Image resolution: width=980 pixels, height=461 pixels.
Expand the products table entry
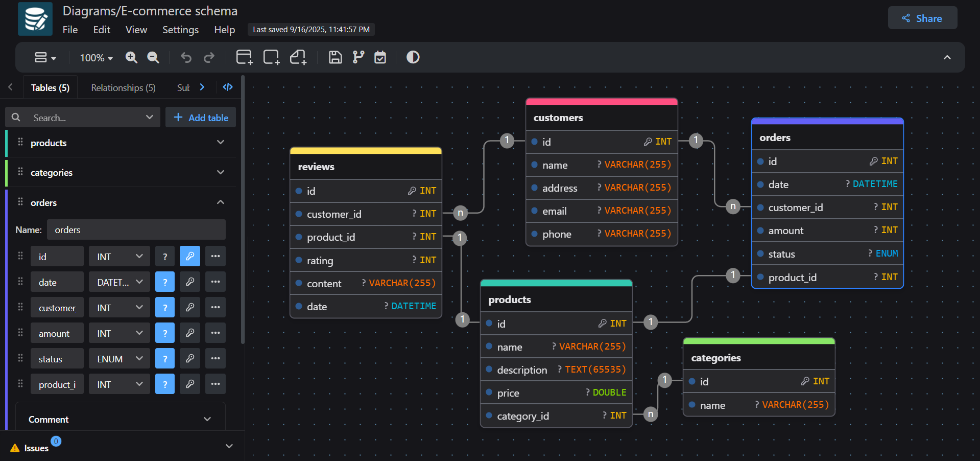pos(220,143)
